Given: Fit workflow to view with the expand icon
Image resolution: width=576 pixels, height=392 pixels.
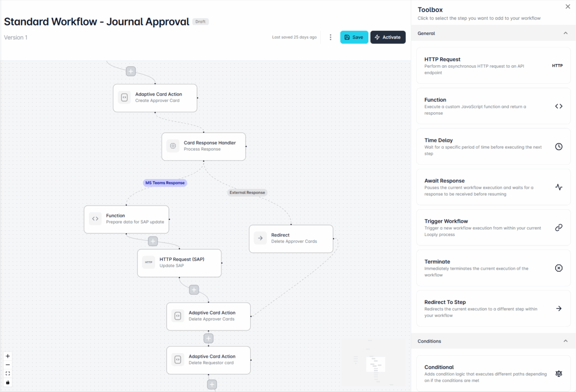Looking at the screenshot, I should point(8,373).
